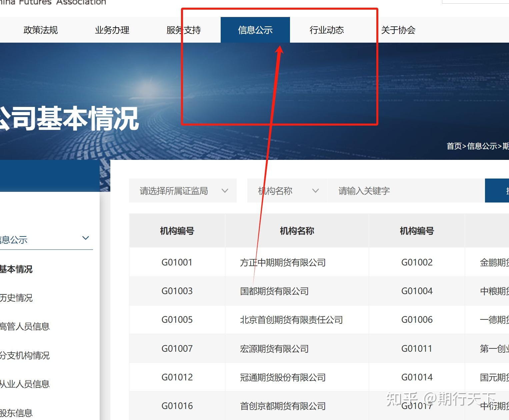The width and height of the screenshot is (509, 420).
Task: Click institution code G01007
Action: (177, 349)
